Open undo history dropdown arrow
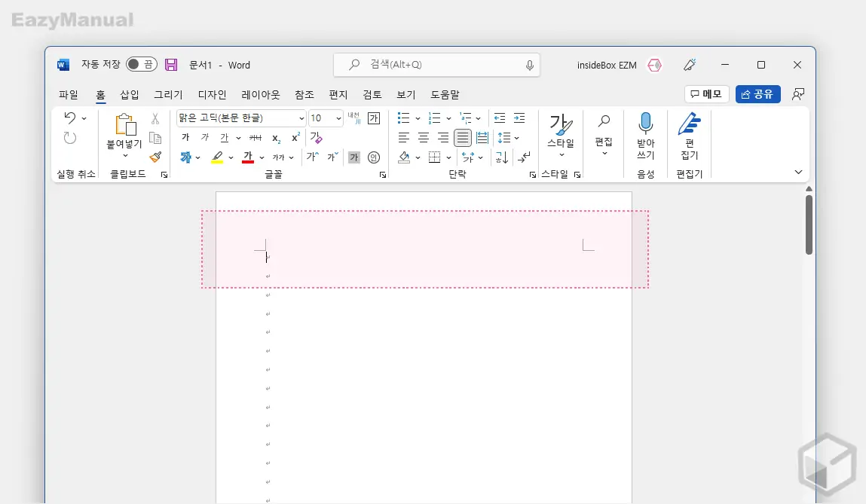The height and width of the screenshot is (504, 866). coord(84,118)
